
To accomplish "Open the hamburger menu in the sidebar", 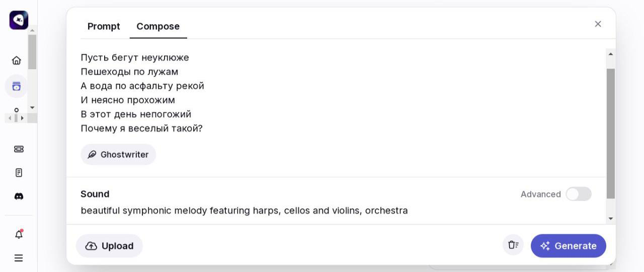I will pos(19,258).
